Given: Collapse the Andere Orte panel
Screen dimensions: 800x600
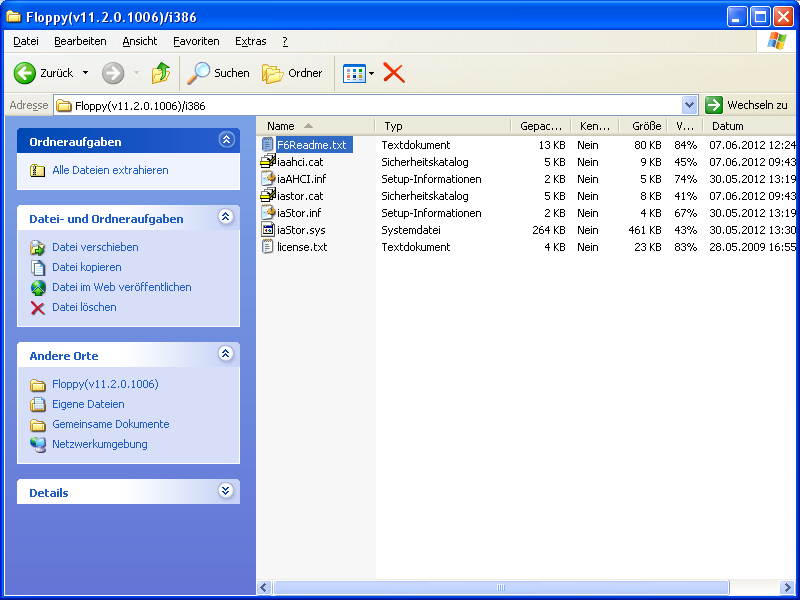Looking at the screenshot, I should pos(226,353).
